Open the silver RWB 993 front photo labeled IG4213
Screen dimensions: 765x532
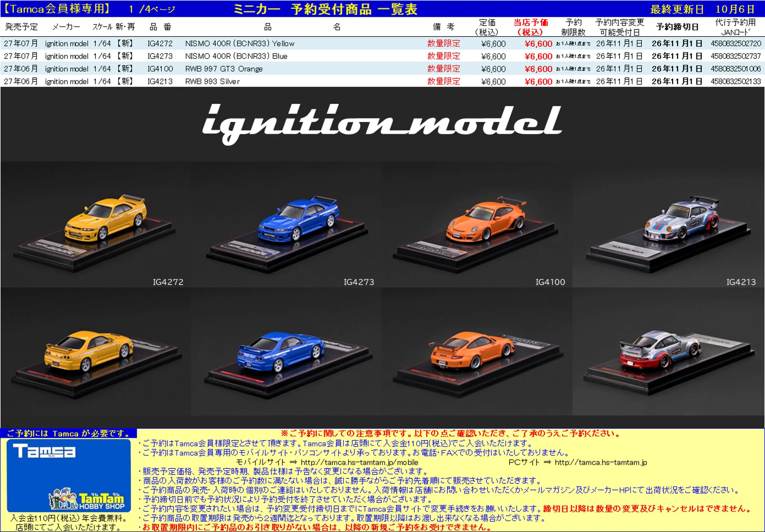(668, 224)
